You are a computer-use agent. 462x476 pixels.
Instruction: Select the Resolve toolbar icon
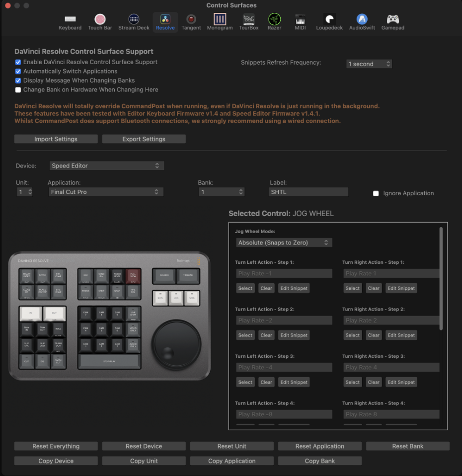click(x=165, y=22)
